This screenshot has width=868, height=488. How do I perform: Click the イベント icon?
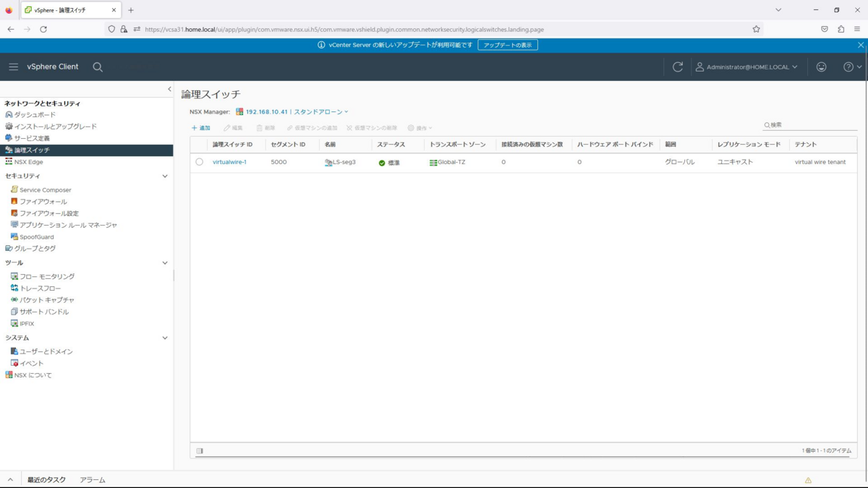[x=14, y=363]
